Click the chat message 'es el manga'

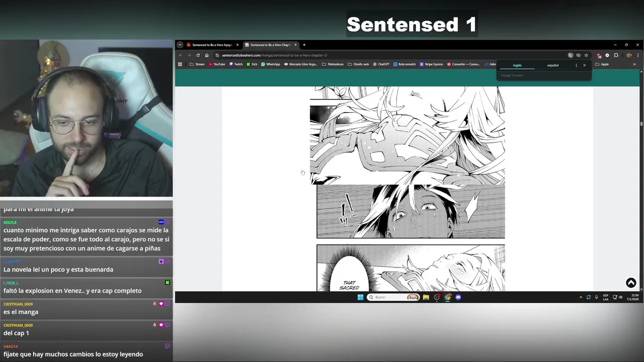21,312
